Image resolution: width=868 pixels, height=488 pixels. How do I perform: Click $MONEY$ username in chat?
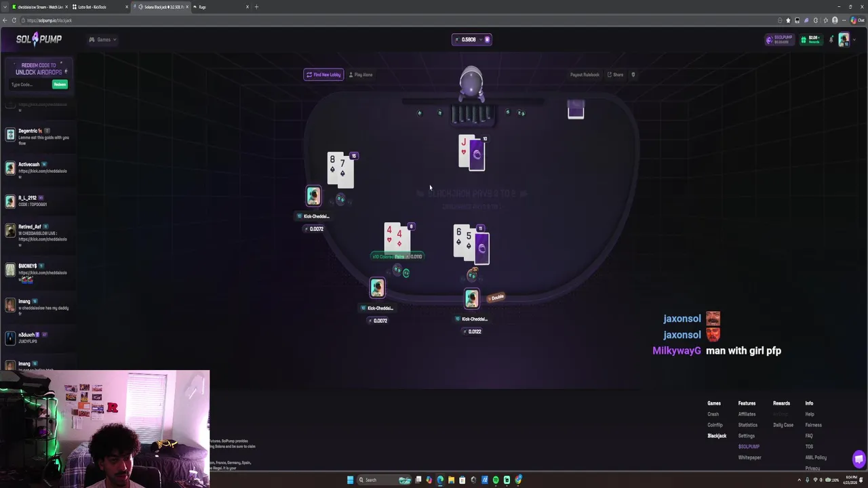click(x=28, y=266)
